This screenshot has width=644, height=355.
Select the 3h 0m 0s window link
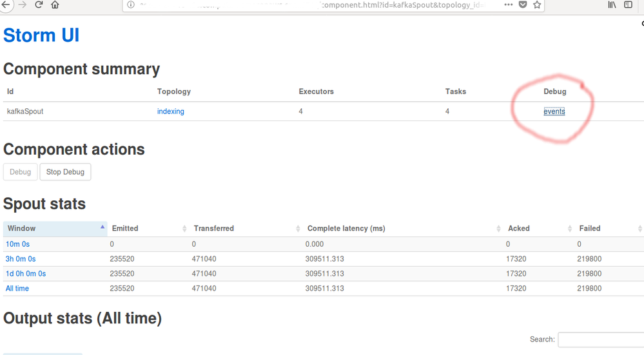click(x=21, y=259)
